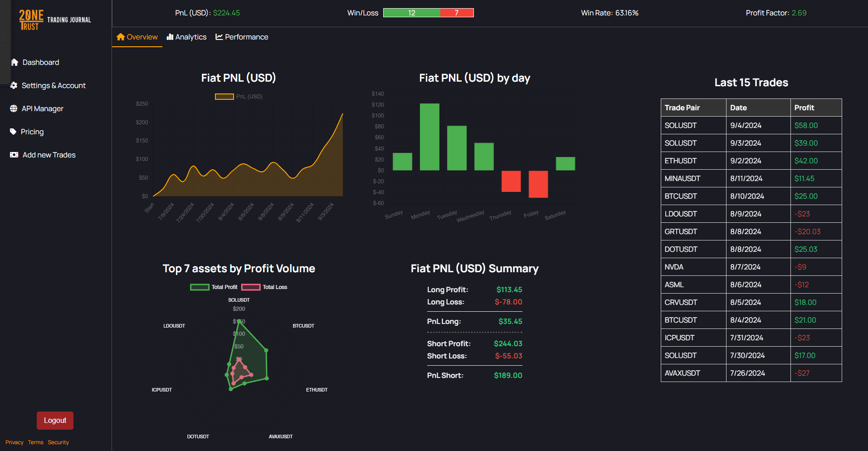868x451 pixels.
Task: Click the Last 15 Trades heading
Action: (x=751, y=83)
